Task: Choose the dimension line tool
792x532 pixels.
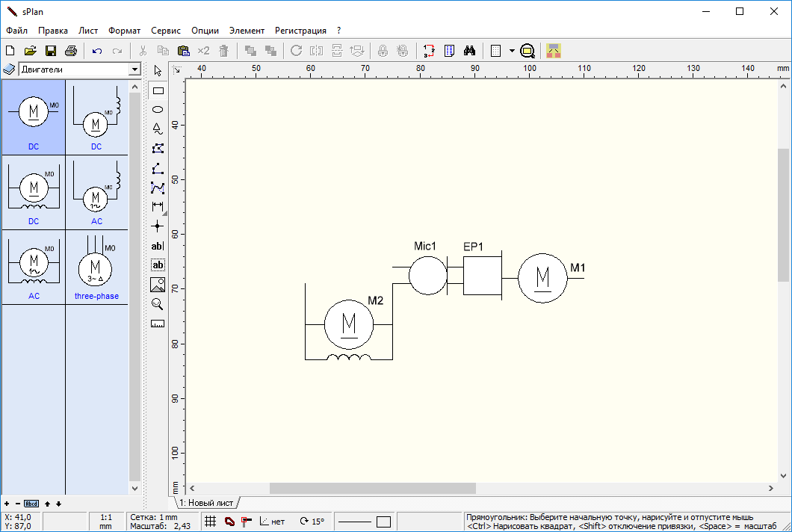Action: (x=158, y=206)
